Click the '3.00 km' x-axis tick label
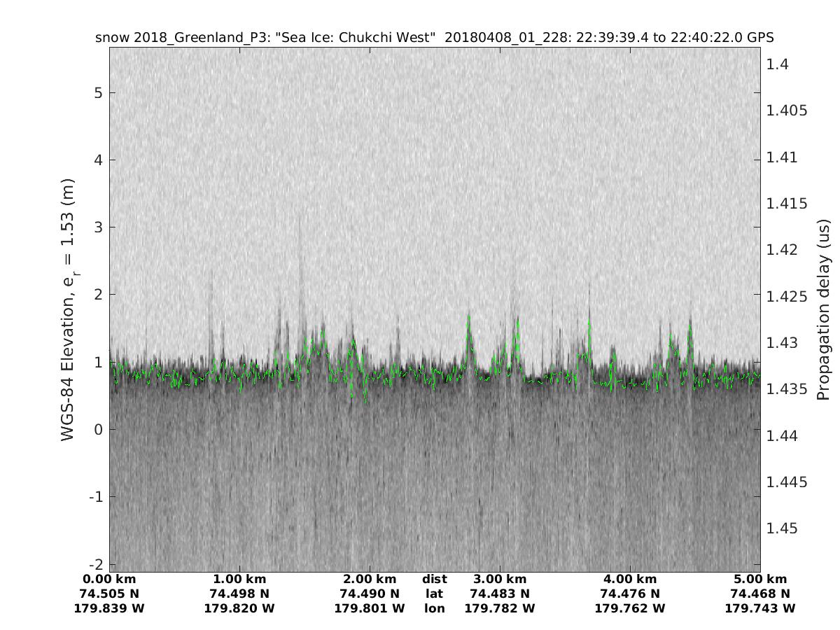Viewport: 840px width, 630px height. click(x=500, y=580)
